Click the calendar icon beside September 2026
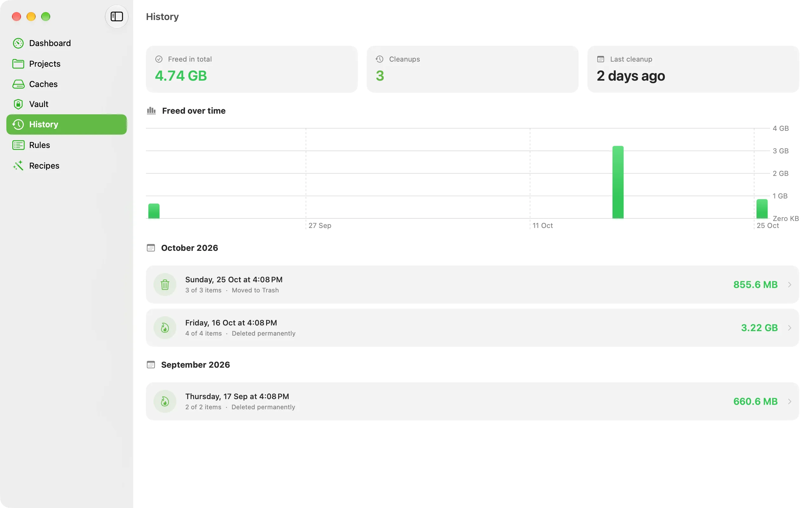 [151, 364]
